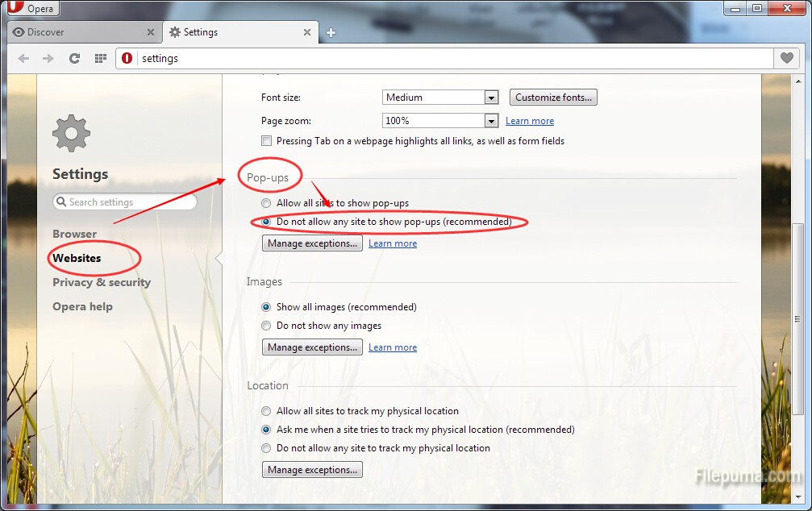Open Manage exceptions under Pop-ups

(312, 243)
